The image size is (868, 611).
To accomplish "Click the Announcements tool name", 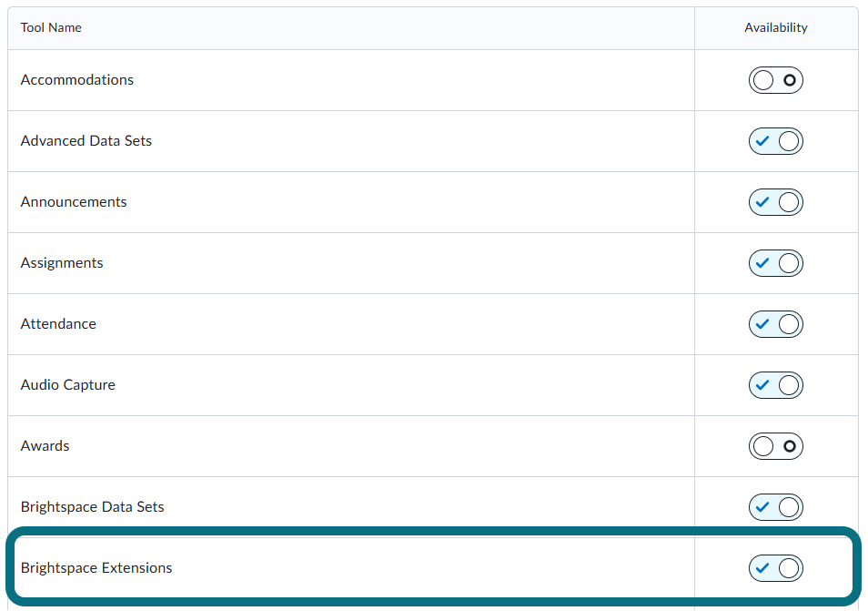I will click(x=74, y=201).
